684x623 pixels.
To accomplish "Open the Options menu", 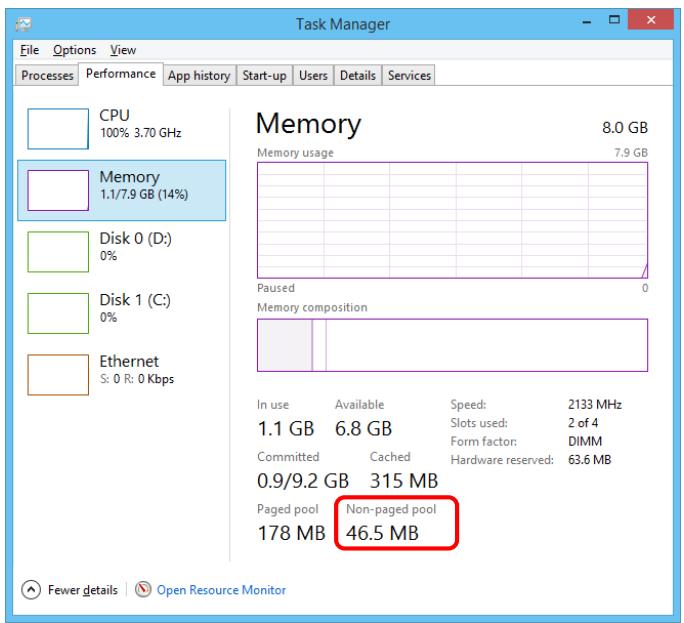I will [x=75, y=50].
